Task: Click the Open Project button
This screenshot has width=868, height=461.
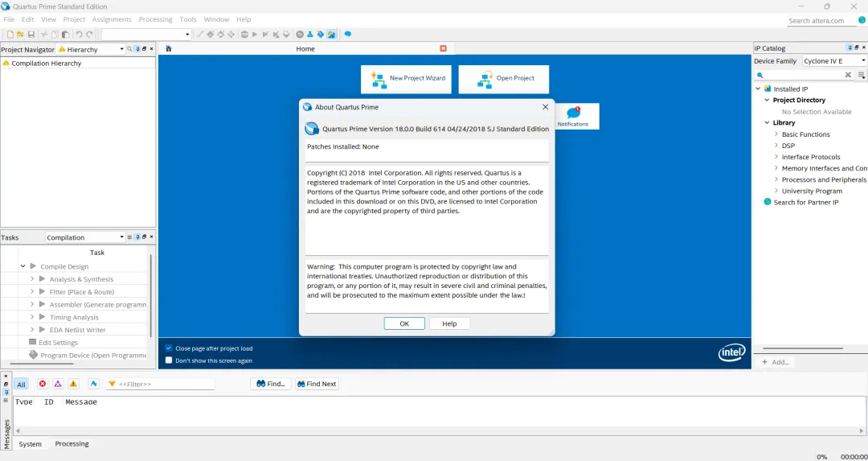Action: click(504, 79)
